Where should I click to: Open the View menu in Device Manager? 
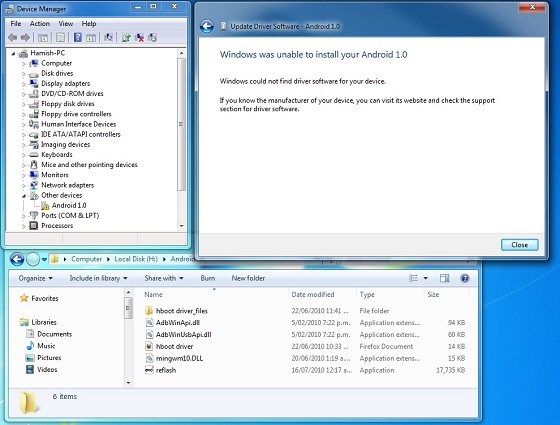(x=66, y=24)
